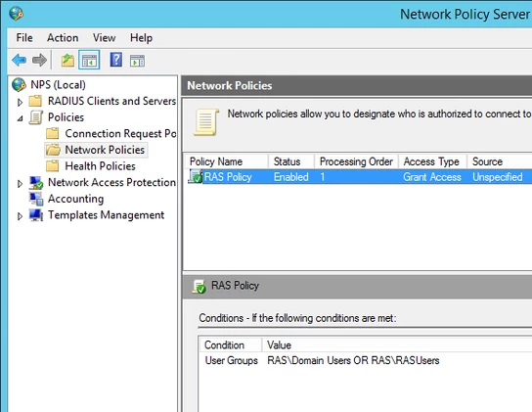Open the View menu
This screenshot has height=412, width=532.
(x=105, y=38)
